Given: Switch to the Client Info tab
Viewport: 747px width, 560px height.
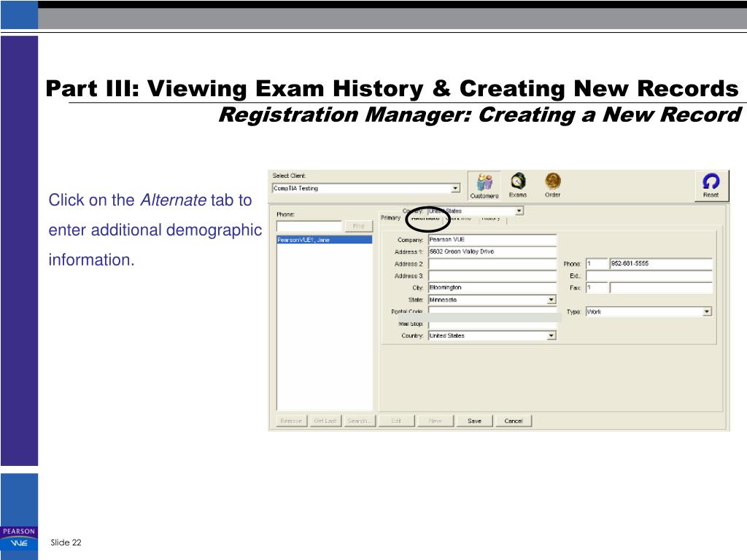Looking at the screenshot, I should click(460, 218).
